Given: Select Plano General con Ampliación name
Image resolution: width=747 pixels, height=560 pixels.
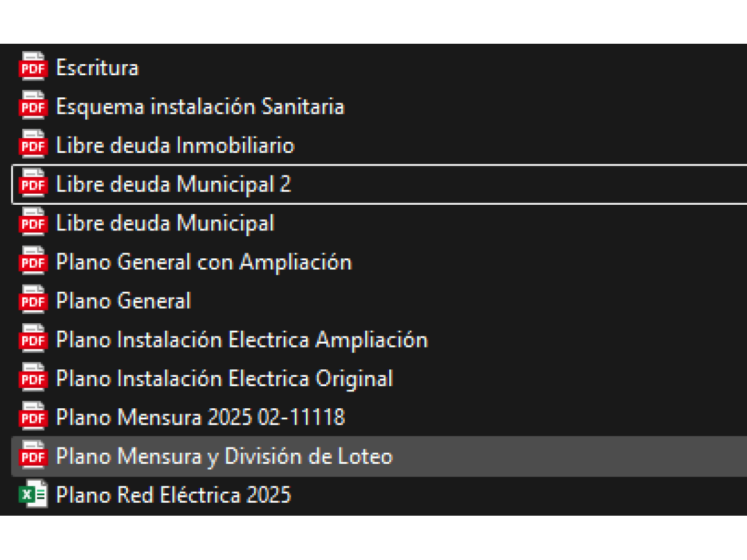Looking at the screenshot, I should tap(204, 262).
